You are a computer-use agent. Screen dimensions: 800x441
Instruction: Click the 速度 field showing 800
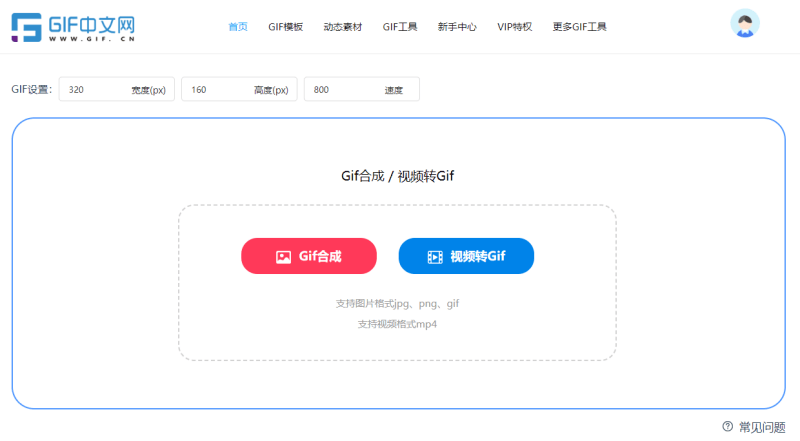point(340,90)
